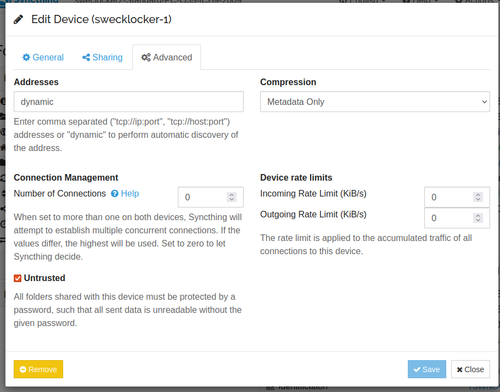Open the Sharing tab

(102, 57)
